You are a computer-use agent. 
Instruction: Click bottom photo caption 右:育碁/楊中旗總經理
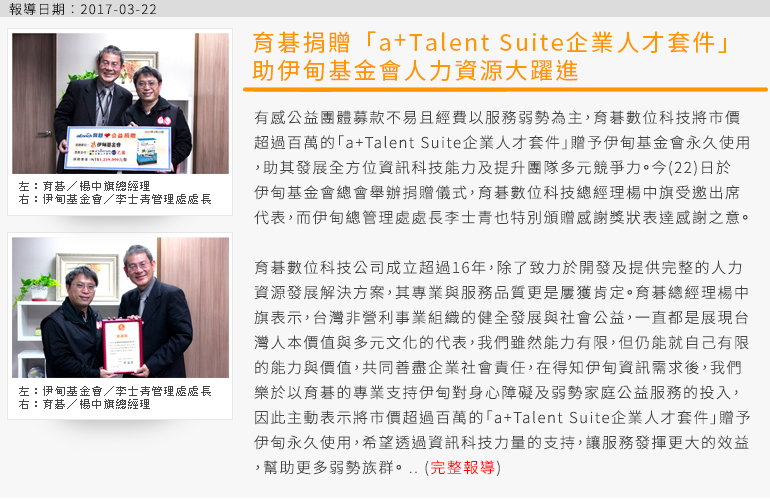(84, 404)
